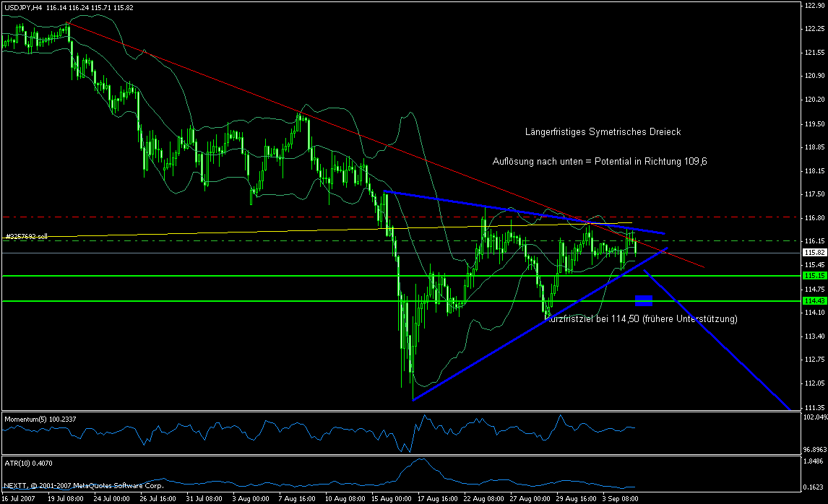Click the 114.75 price axis value
The height and width of the screenshot is (504, 828).
coord(815,290)
